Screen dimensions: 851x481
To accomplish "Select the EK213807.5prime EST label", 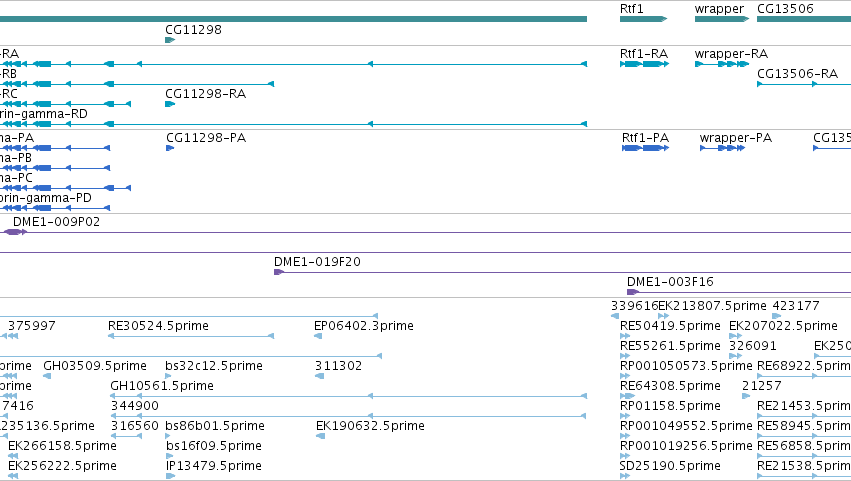I will [x=713, y=306].
